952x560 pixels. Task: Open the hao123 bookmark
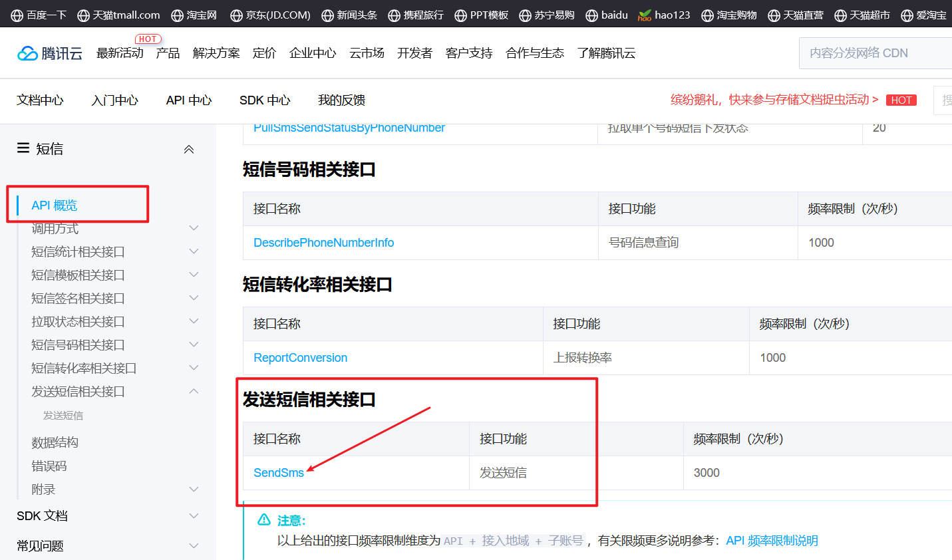coord(664,15)
